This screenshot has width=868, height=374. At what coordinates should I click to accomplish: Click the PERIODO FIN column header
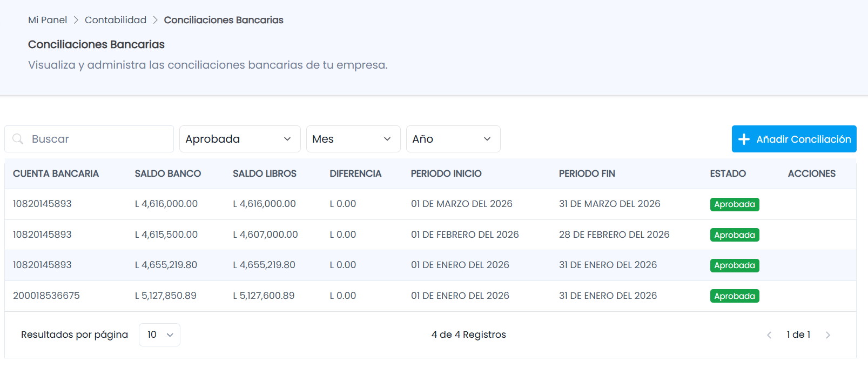coord(587,173)
